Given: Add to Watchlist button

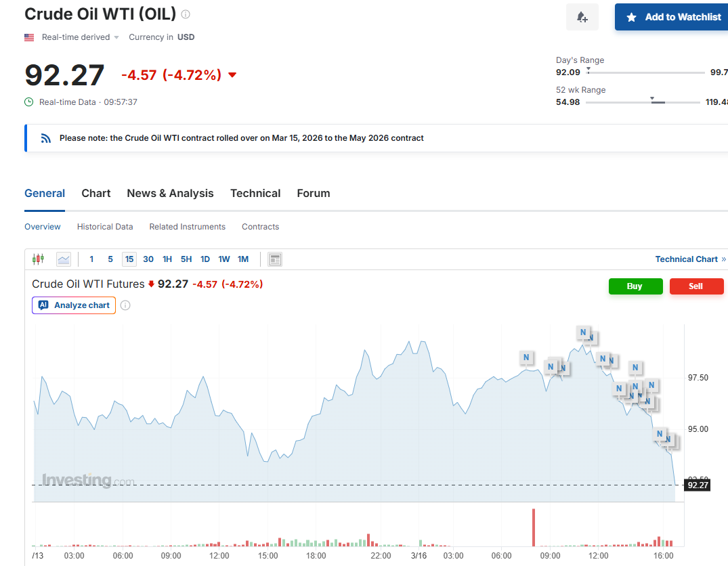Looking at the screenshot, I should click(x=672, y=17).
